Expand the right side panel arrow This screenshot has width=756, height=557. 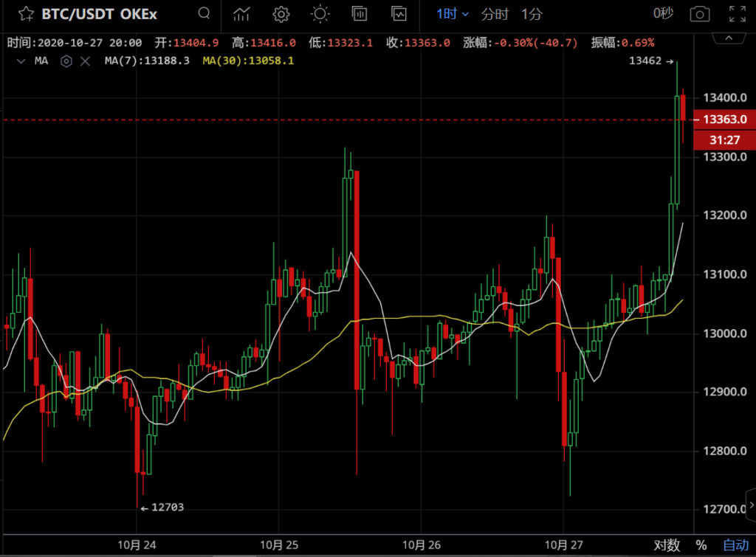pyautogui.click(x=751, y=505)
